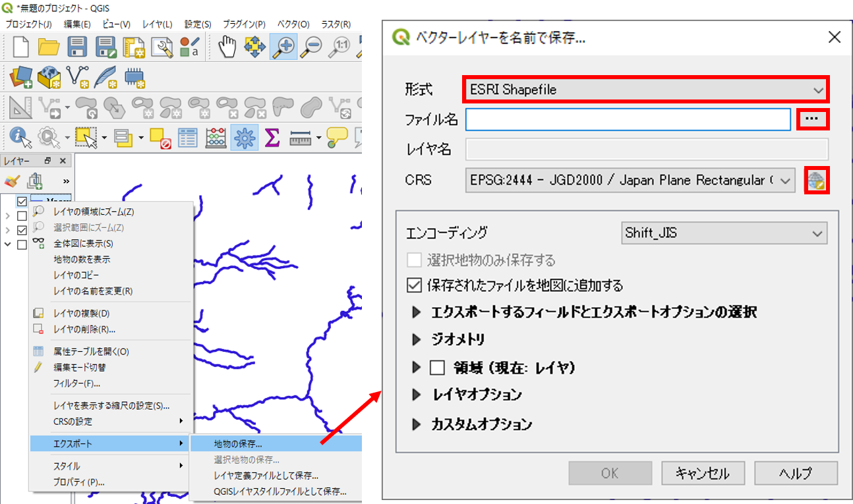Open layer styling panel brush icon

[x=12, y=181]
